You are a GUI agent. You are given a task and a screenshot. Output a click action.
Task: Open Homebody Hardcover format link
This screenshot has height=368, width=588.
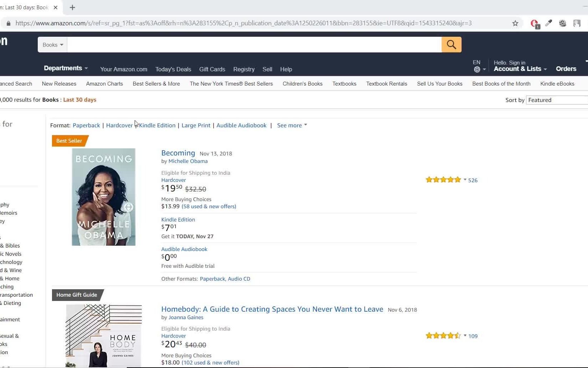tap(173, 336)
